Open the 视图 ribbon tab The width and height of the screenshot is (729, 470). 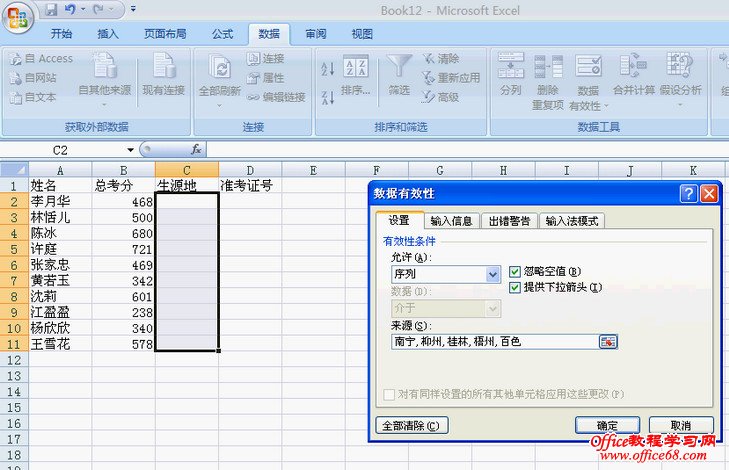(362, 34)
